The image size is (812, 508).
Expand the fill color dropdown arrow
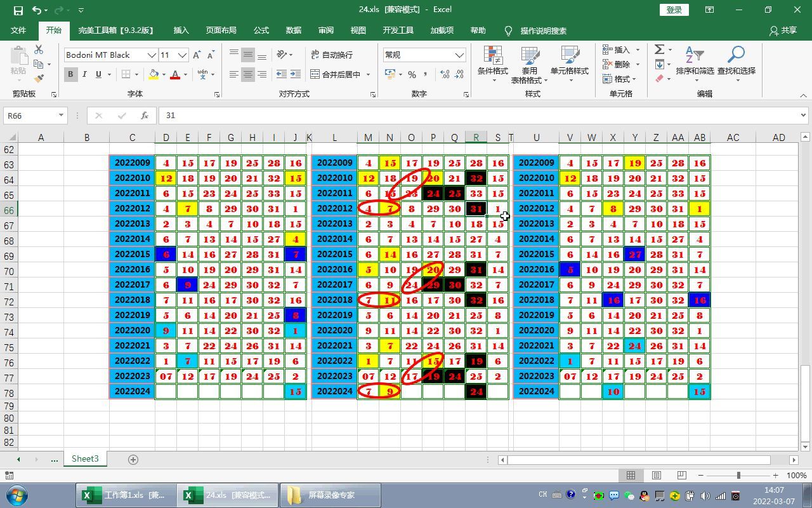(x=164, y=74)
